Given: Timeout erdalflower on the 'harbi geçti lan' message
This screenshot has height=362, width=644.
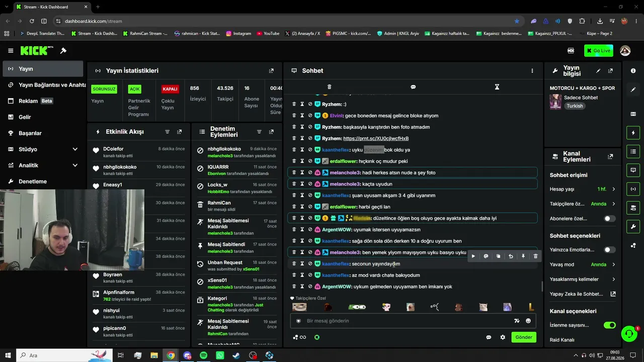Looking at the screenshot, I should click(x=302, y=207).
